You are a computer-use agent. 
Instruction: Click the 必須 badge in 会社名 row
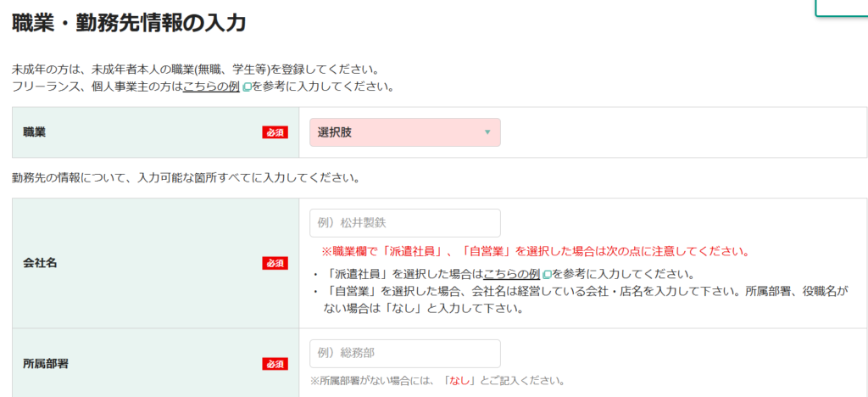(275, 263)
